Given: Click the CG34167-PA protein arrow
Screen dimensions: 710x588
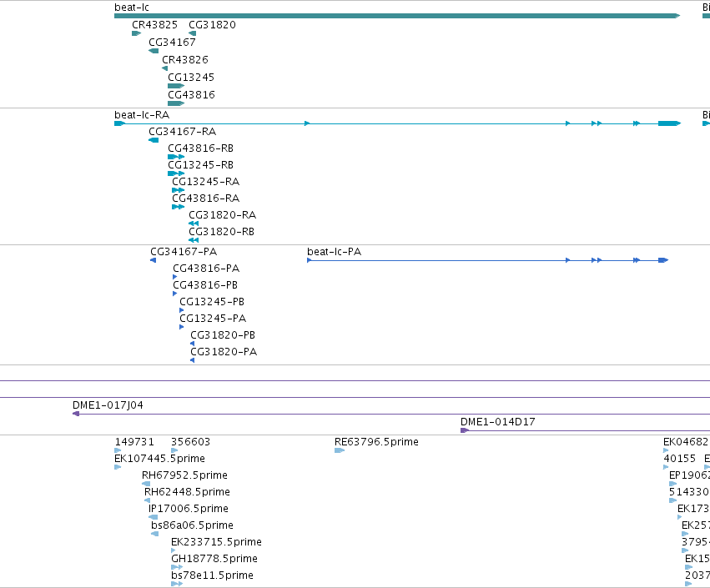Looking at the screenshot, I should coord(153,260).
